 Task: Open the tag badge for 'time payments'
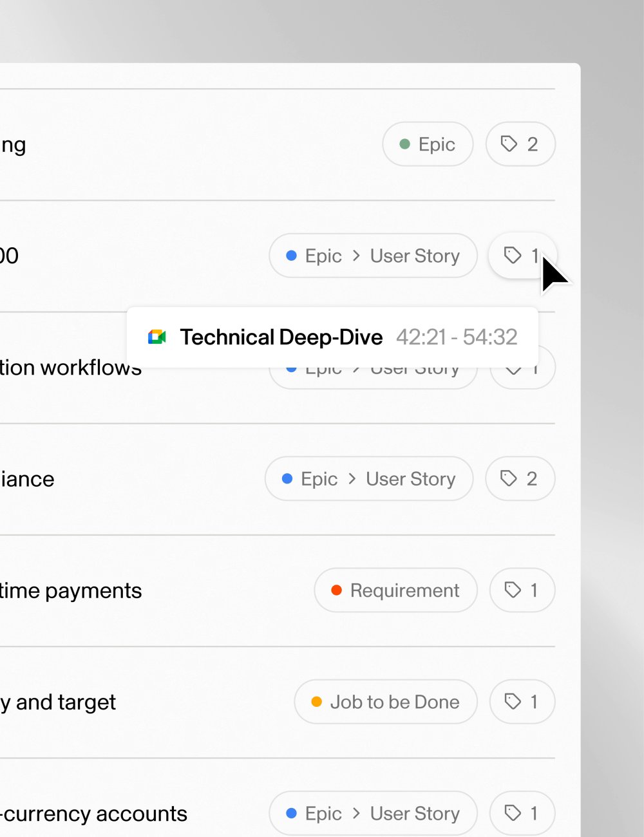522,590
